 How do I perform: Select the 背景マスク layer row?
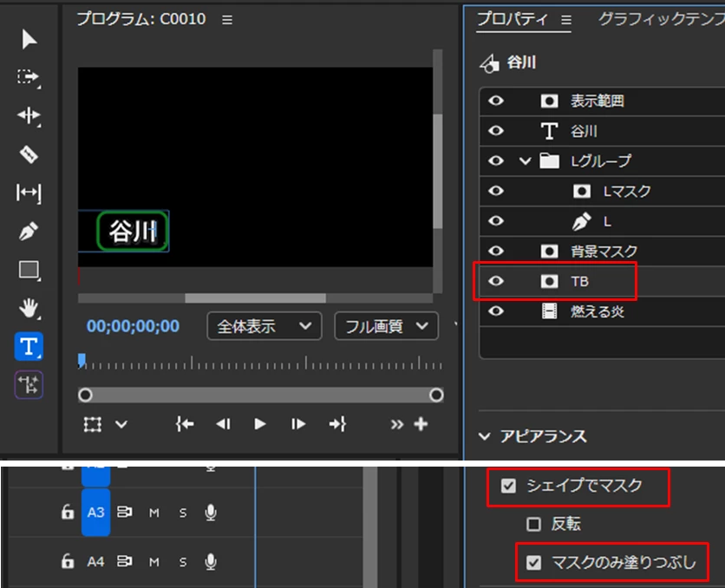602,251
